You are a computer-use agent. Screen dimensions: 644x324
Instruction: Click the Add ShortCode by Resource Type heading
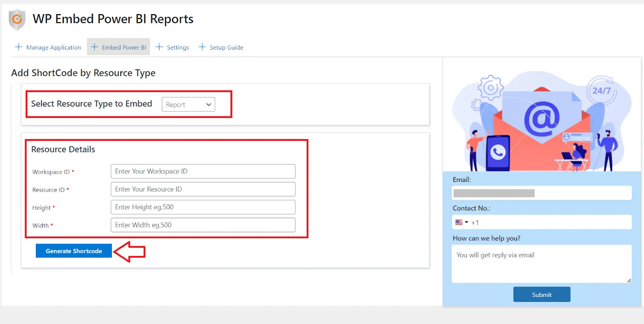click(x=83, y=73)
